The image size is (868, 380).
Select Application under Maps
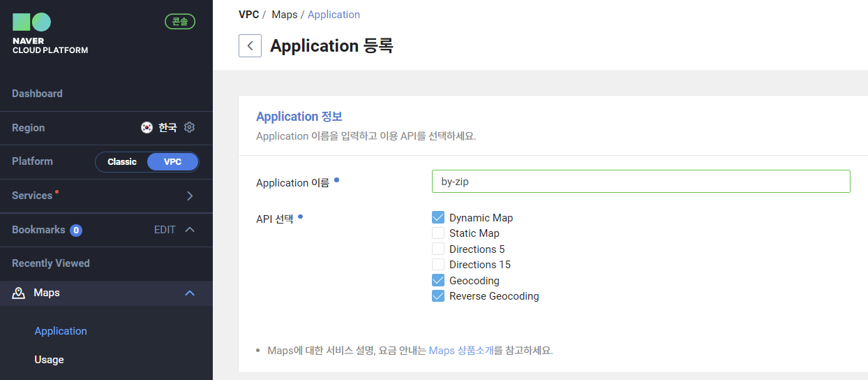coord(61,331)
